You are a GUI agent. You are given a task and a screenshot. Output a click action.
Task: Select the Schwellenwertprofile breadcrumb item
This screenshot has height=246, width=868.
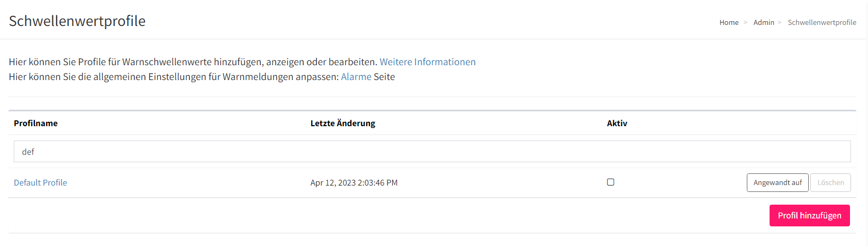pyautogui.click(x=822, y=22)
